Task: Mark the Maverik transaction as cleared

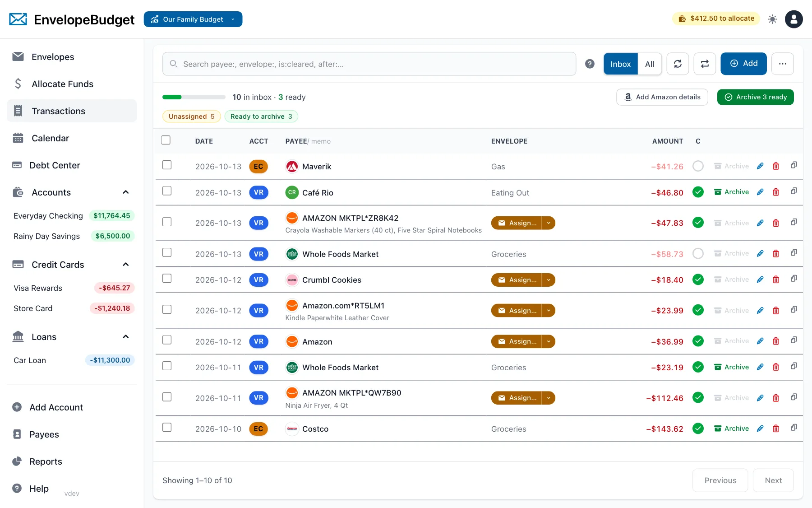Action: (x=698, y=166)
